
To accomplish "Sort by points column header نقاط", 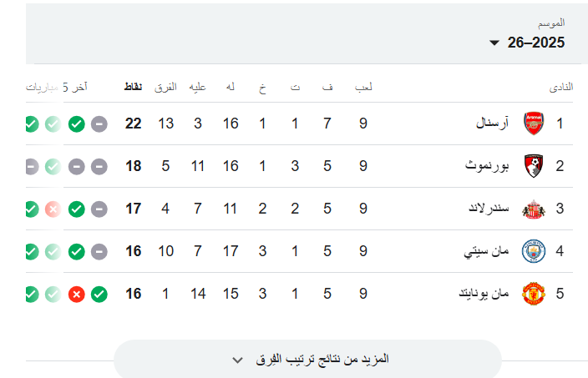I will (133, 87).
